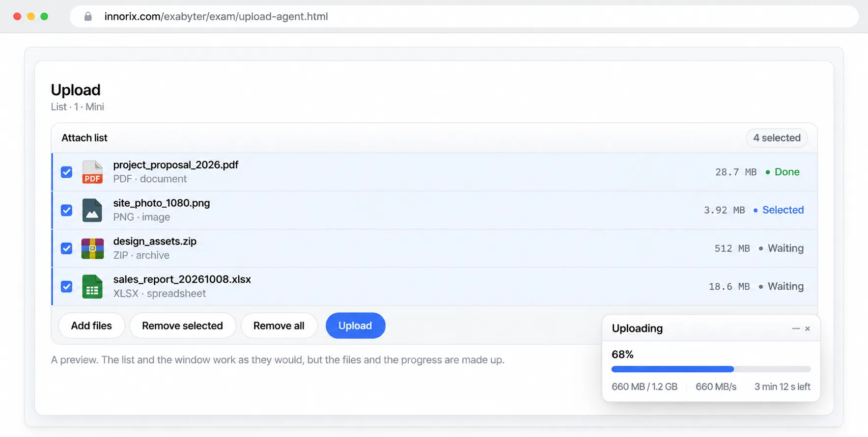Select the site_photo_1080.png file name
The height and width of the screenshot is (437, 868).
click(x=162, y=203)
